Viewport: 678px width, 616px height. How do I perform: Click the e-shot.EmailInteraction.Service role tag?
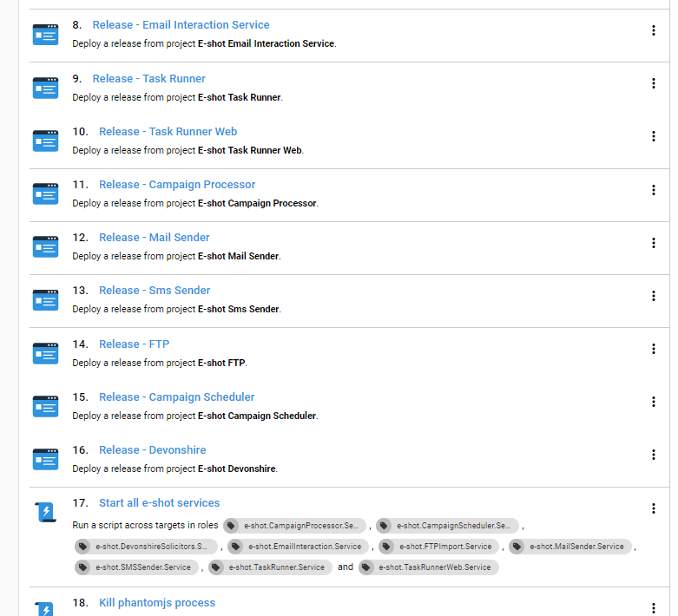[x=300, y=547]
